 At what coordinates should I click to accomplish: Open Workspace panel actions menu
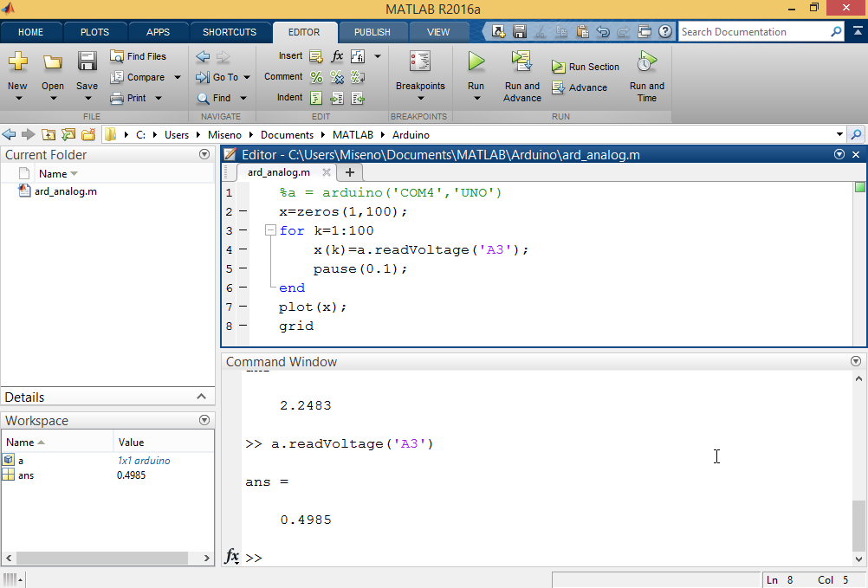pos(204,420)
